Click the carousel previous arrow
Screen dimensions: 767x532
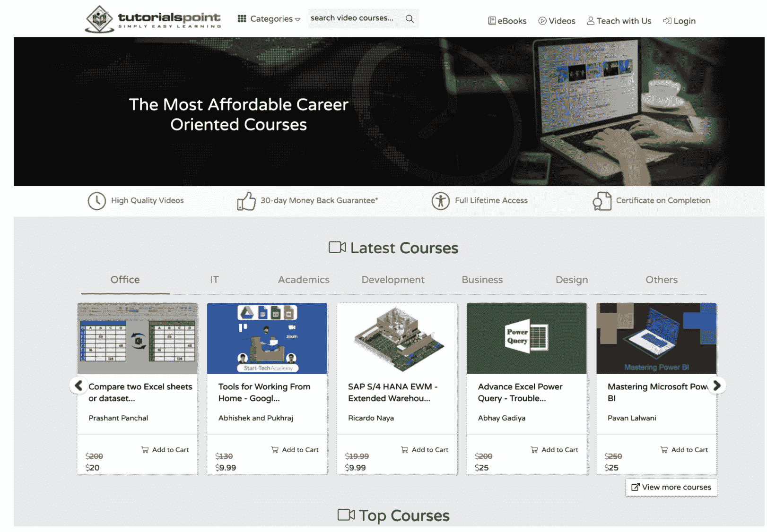(78, 386)
